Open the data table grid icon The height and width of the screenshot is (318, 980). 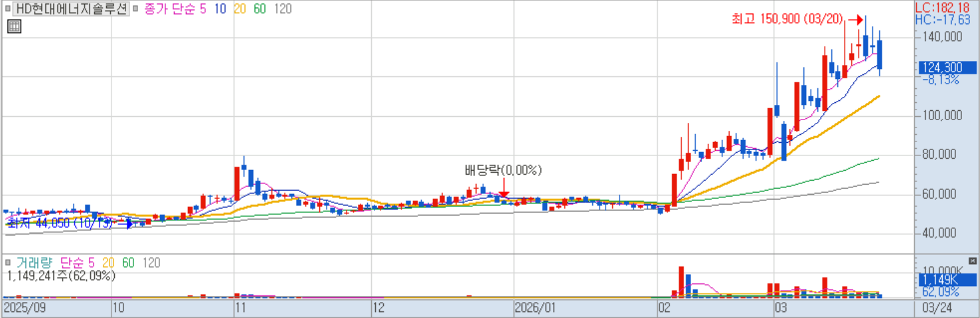click(13, 27)
